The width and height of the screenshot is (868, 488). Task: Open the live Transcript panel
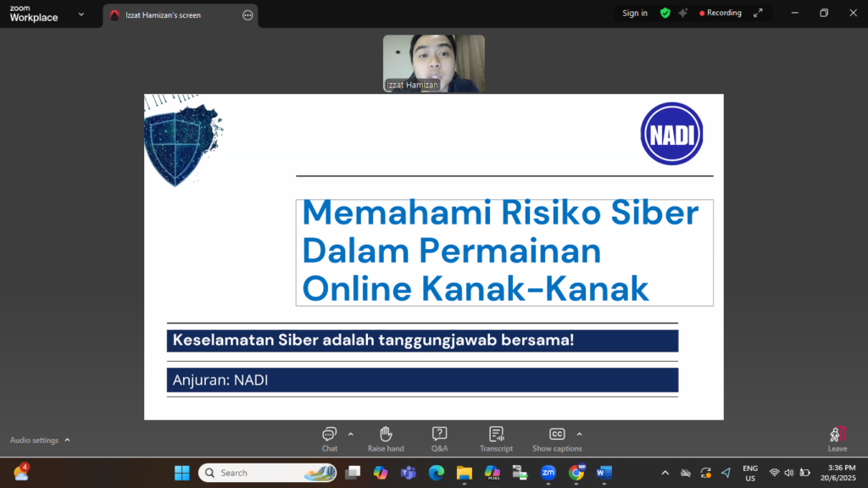(496, 436)
